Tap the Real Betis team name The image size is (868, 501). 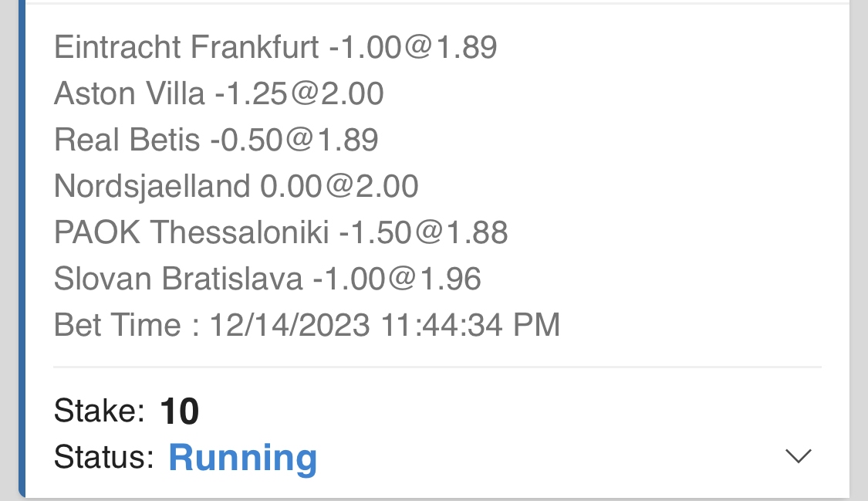tap(127, 140)
